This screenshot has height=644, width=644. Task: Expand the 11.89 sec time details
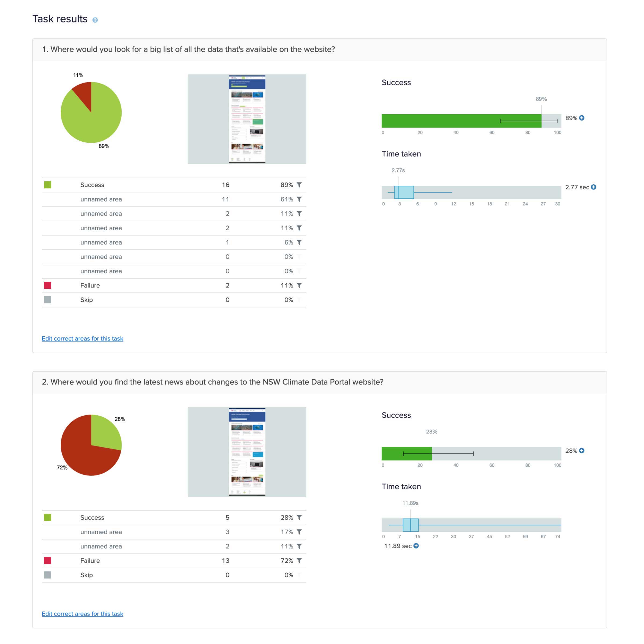point(416,546)
